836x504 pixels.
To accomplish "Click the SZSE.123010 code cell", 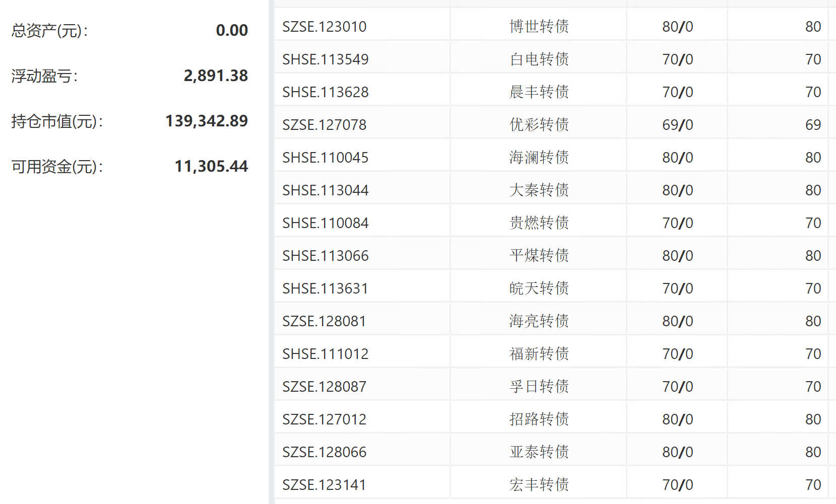I will [324, 27].
